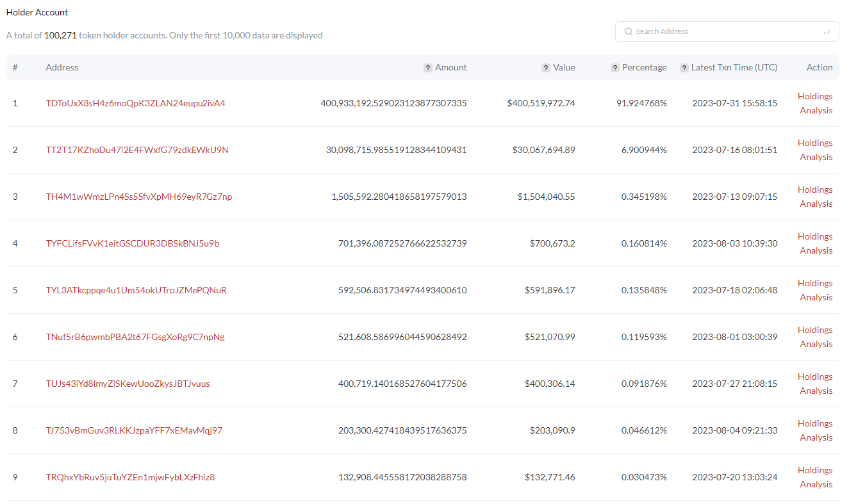Click Analysis for the first holder row
849x504 pixels.
(816, 110)
